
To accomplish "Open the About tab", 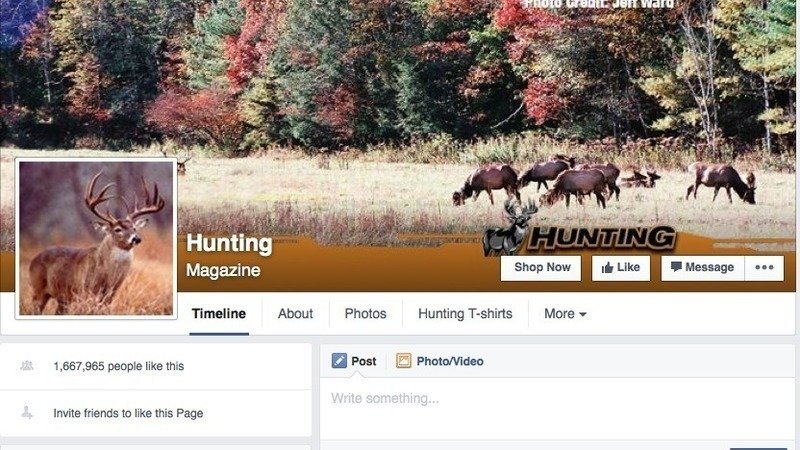I will pos(295,314).
